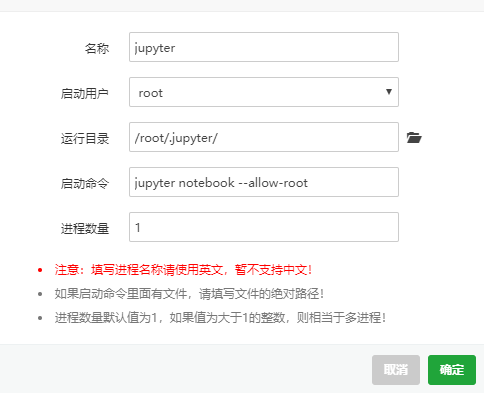Click the note about 进程数量默认值为1
The width and height of the screenshot is (484, 393).
pos(220,318)
